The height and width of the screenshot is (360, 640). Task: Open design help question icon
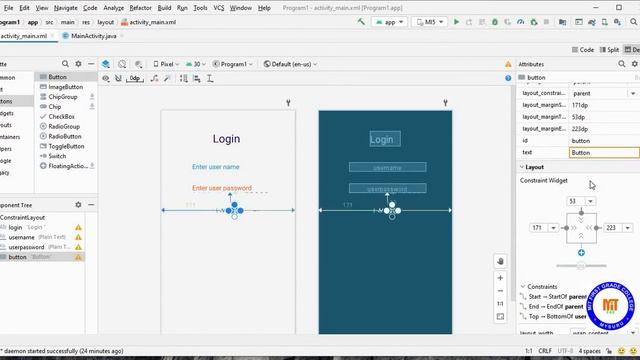coord(508,78)
